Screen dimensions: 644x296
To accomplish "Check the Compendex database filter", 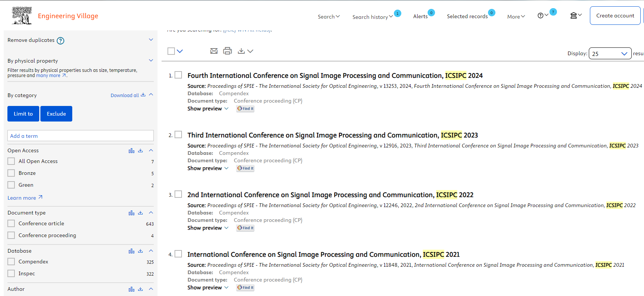I will pyautogui.click(x=11, y=262).
